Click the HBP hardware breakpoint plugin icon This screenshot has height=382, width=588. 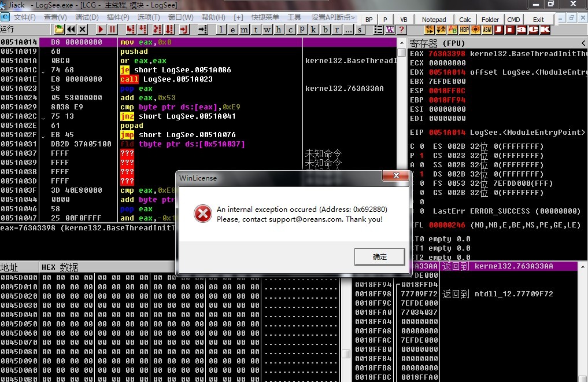[464, 30]
